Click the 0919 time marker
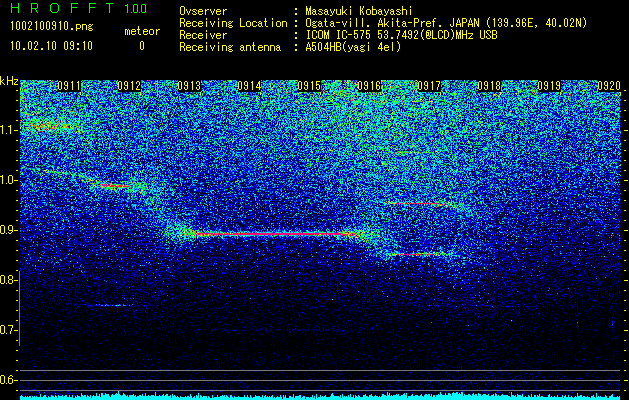 click(549, 86)
